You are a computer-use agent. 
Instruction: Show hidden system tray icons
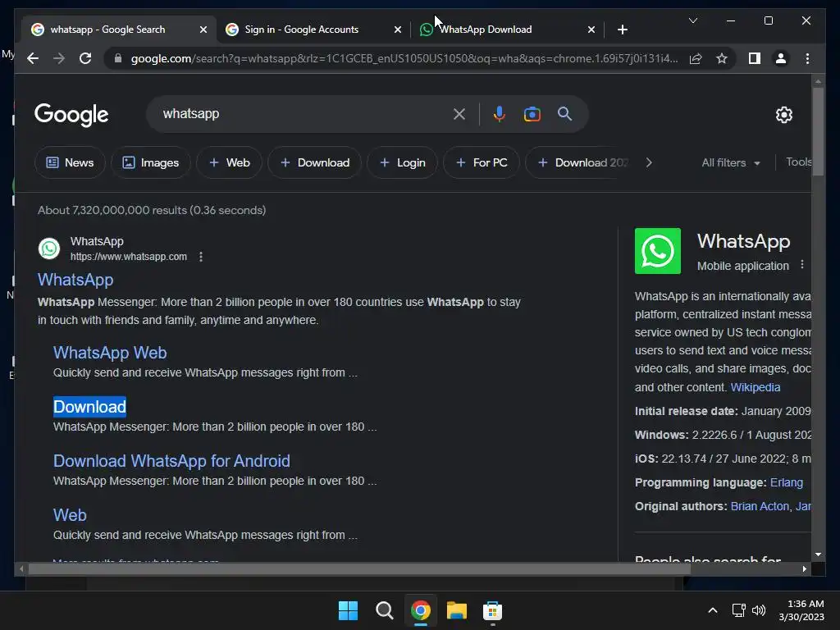pyautogui.click(x=713, y=610)
